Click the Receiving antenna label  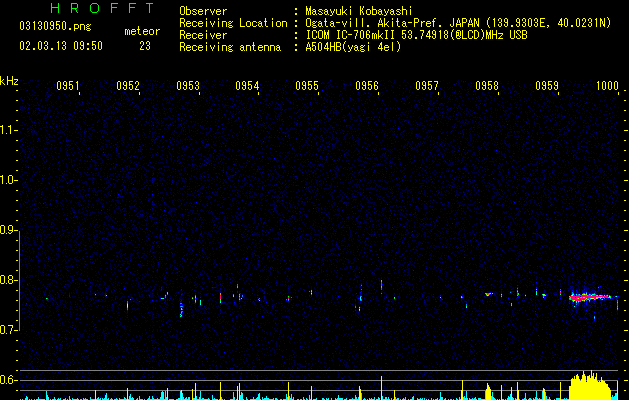(230, 47)
